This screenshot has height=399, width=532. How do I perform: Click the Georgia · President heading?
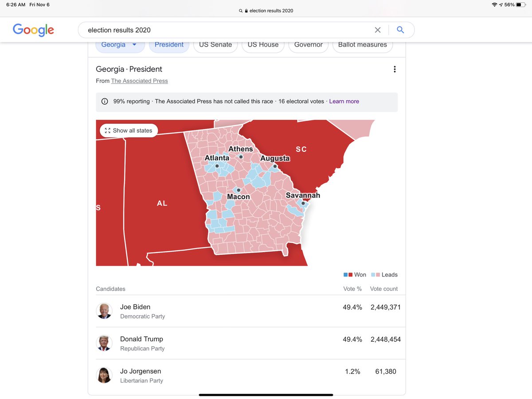point(129,69)
